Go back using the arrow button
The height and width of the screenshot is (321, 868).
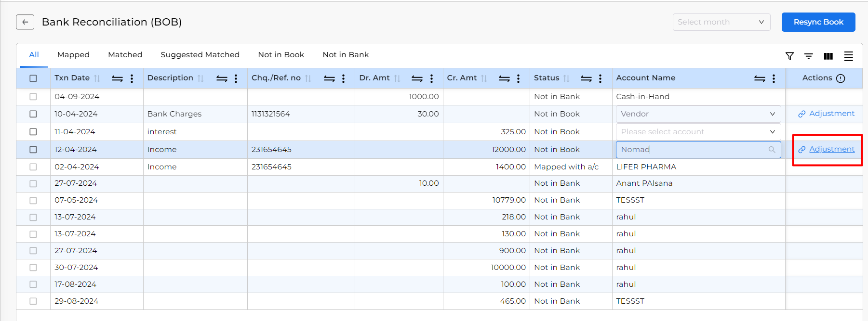[25, 22]
